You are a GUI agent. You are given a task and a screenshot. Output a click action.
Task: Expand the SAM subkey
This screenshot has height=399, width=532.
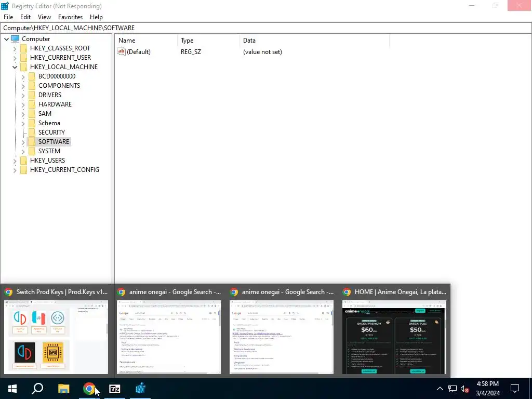click(x=23, y=114)
